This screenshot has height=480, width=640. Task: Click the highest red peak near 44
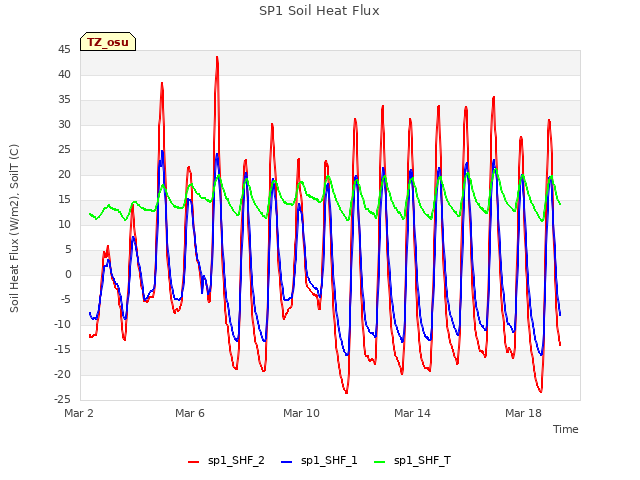(x=217, y=58)
